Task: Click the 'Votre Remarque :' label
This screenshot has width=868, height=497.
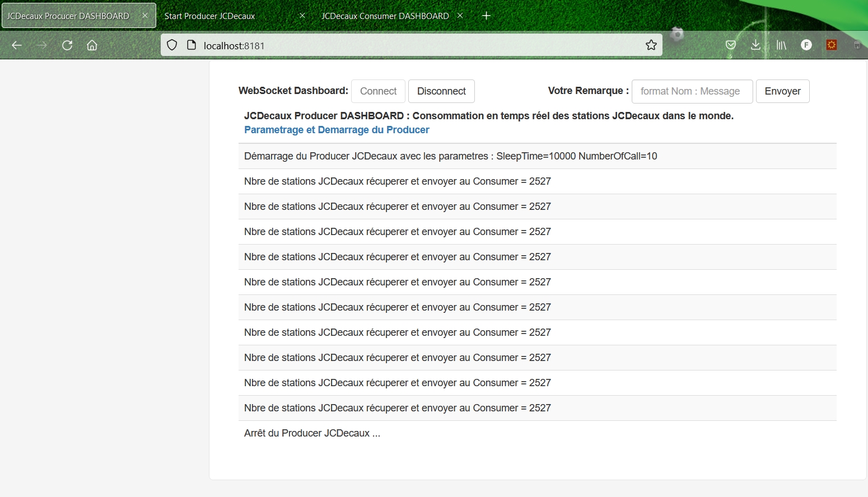Action: [x=588, y=91]
